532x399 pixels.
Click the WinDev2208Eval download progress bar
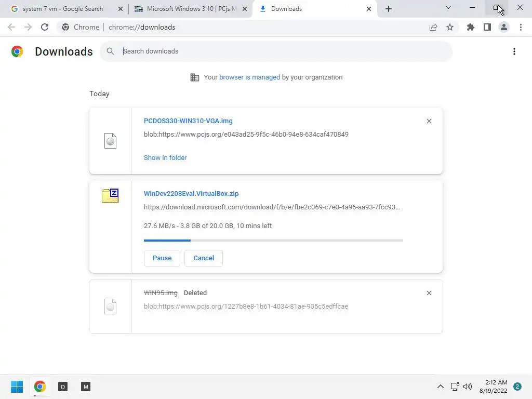point(273,240)
